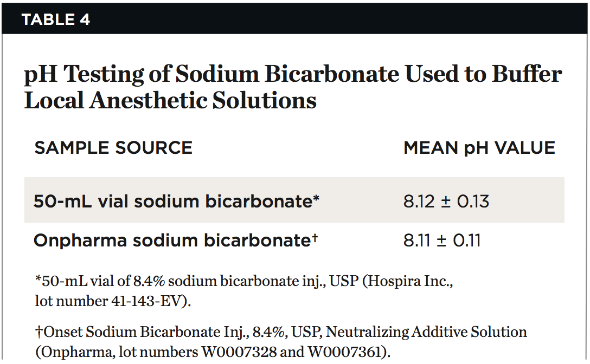Viewport: 590px width, 364px height.
Task: Select the "Local Anesthetic Solutions" title line
Action: (x=170, y=101)
